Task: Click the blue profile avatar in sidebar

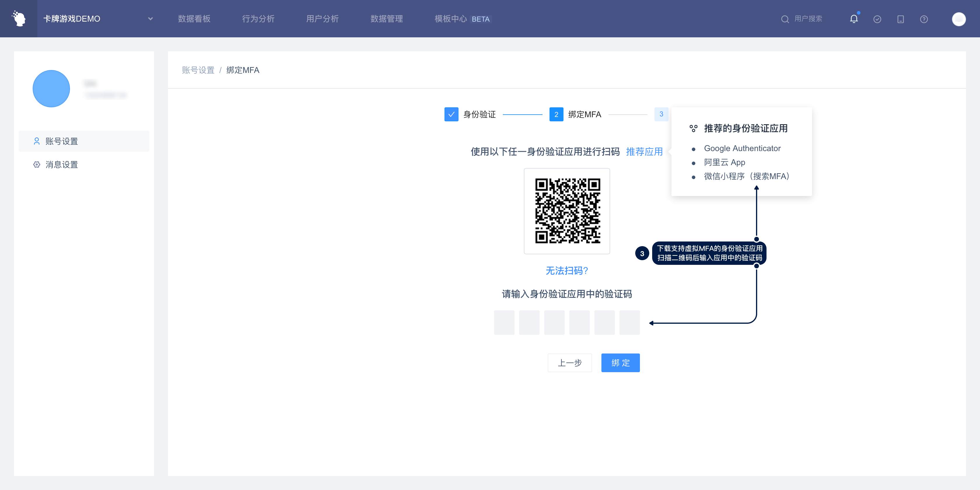Action: pyautogui.click(x=51, y=89)
